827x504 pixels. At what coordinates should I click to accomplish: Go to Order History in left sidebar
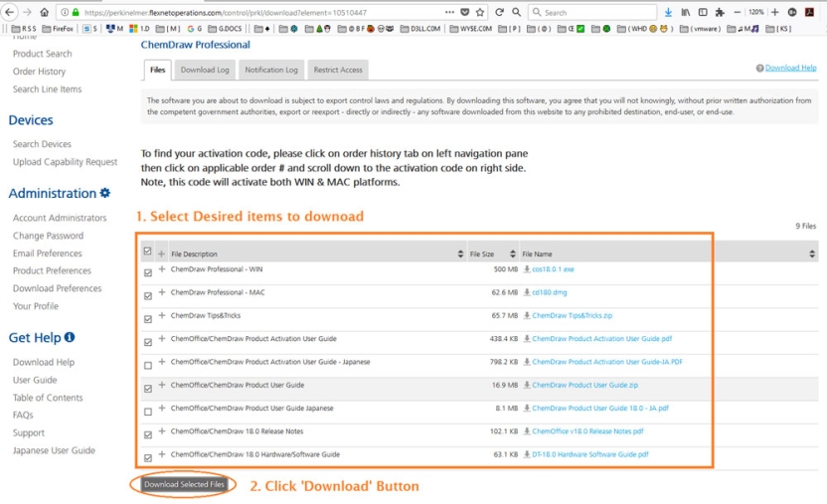click(39, 72)
